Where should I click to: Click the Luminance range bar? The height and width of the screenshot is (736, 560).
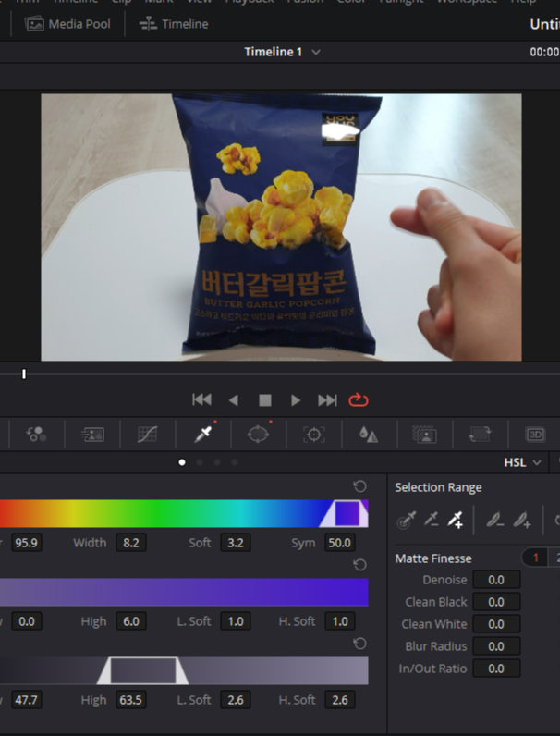pyautogui.click(x=184, y=670)
